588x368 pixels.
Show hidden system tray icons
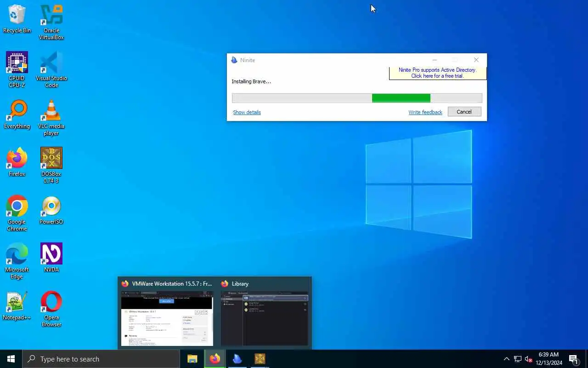(507, 359)
